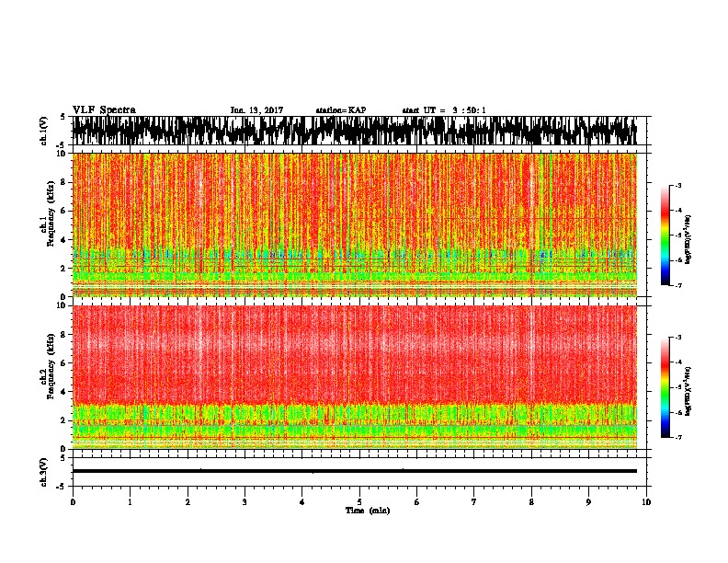
Task: Click the "0" tick on the time axis
Action: pyautogui.click(x=73, y=502)
